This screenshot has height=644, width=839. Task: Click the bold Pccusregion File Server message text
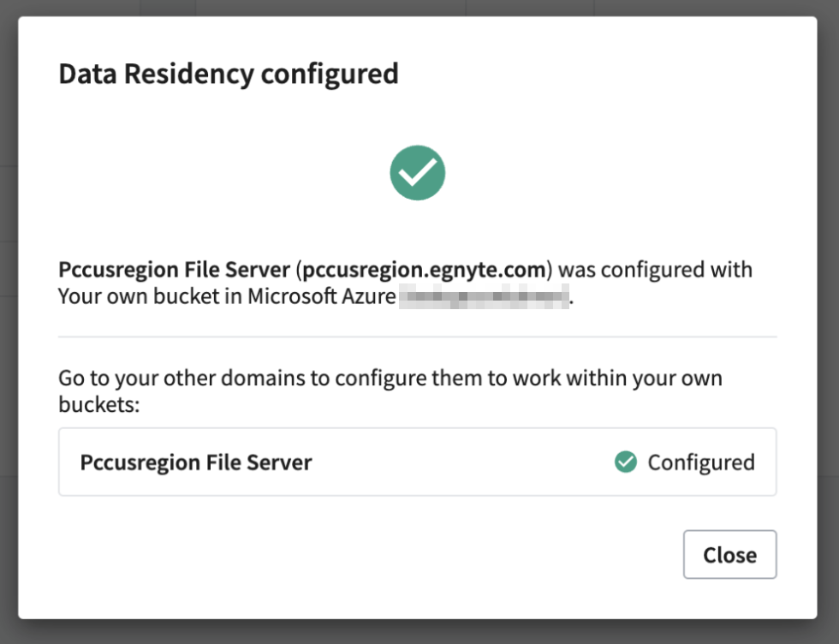click(x=174, y=270)
